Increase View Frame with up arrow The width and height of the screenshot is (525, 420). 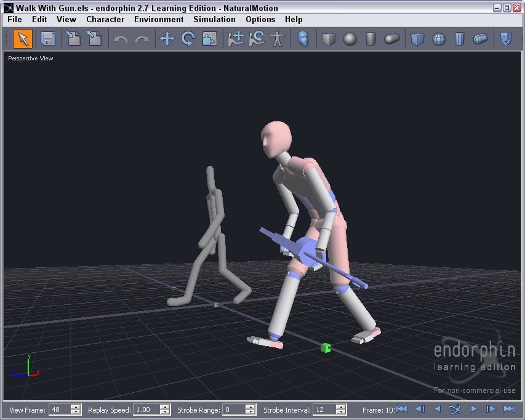point(76,406)
